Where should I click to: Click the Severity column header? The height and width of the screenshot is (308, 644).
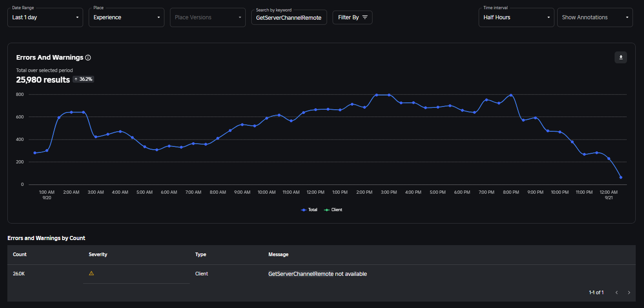point(98,254)
